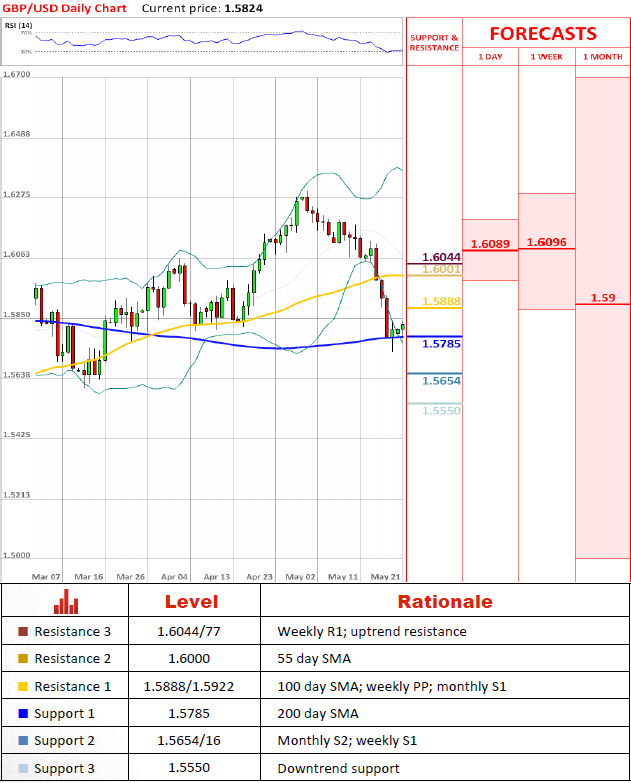The width and height of the screenshot is (631, 783).
Task: Click the Resistance 1 row label
Action: click(72, 687)
